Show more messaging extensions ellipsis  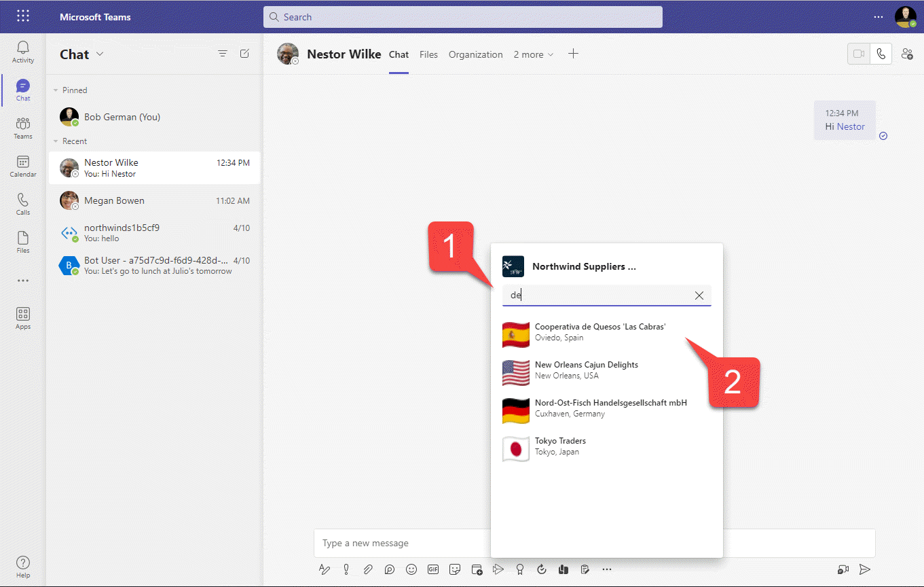[607, 569]
